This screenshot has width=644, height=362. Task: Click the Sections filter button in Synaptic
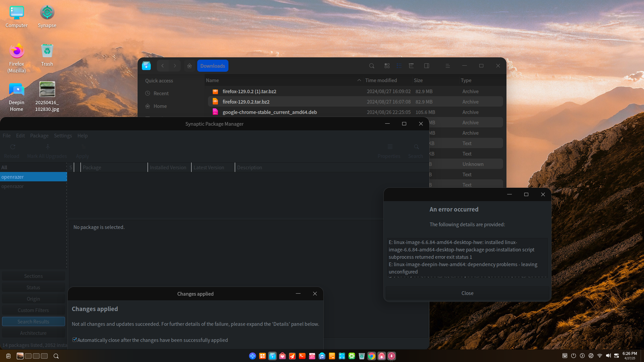[x=34, y=276]
